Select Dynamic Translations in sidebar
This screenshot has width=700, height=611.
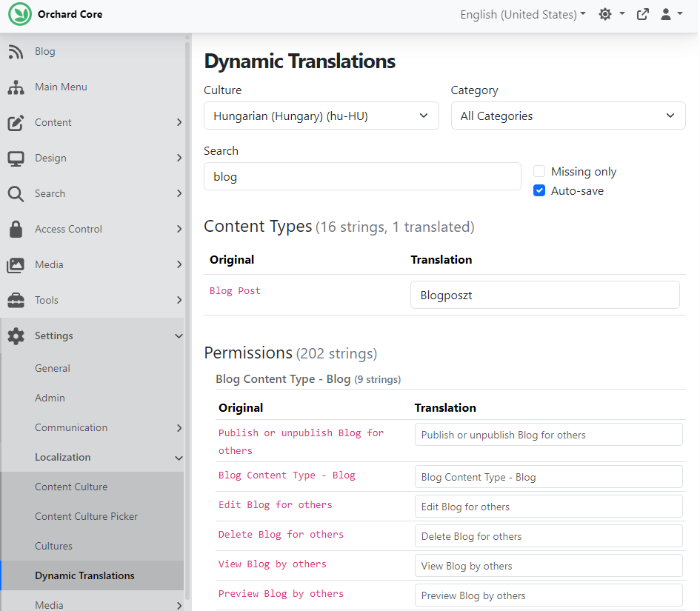pyautogui.click(x=85, y=575)
